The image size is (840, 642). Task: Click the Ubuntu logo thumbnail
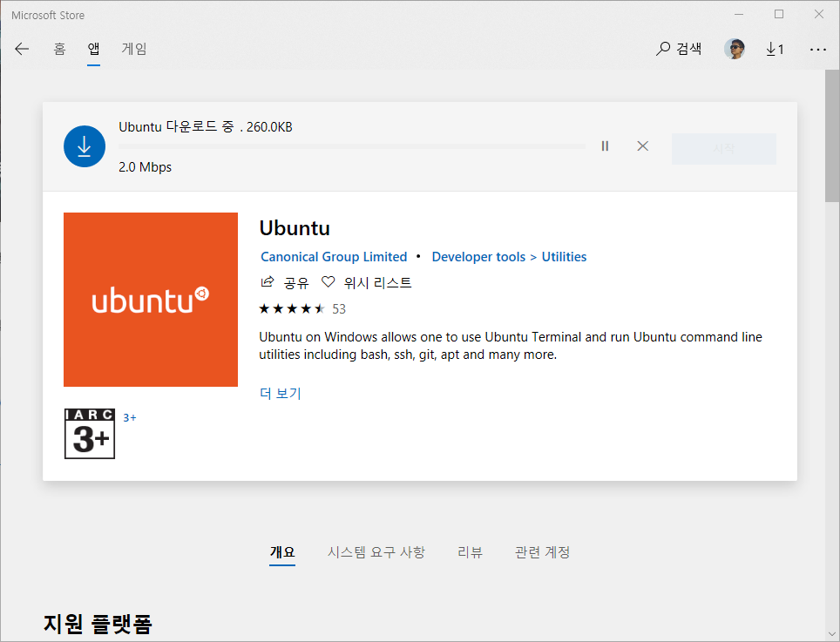pyautogui.click(x=151, y=300)
